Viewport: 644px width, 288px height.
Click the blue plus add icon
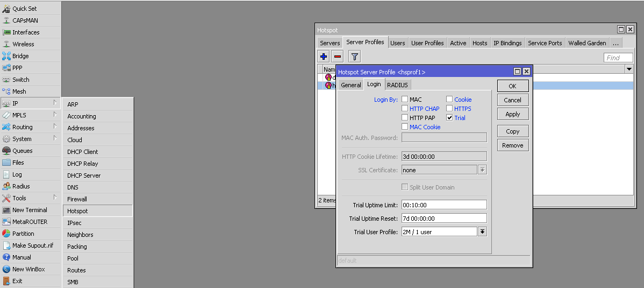pyautogui.click(x=324, y=57)
